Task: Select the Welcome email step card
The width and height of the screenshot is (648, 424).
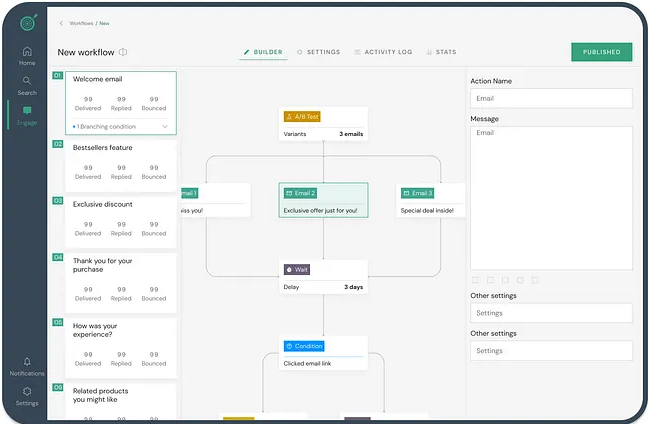Action: click(121, 103)
